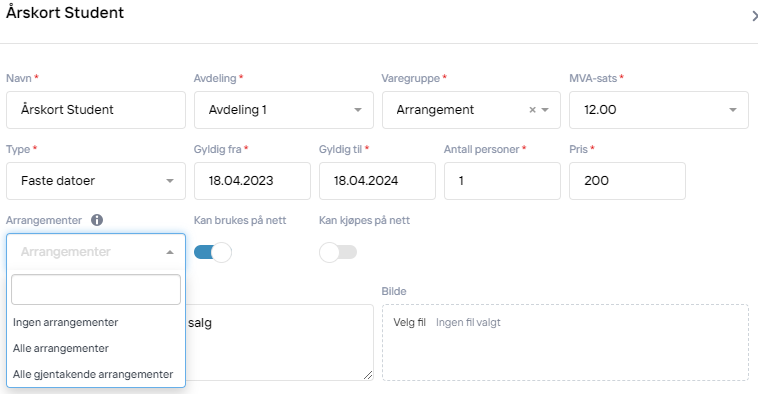
Task: Click the Pris field showing 200
Action: [x=627, y=181]
